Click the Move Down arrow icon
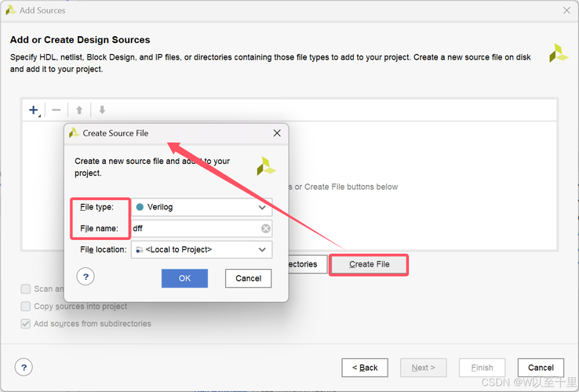The image size is (579, 392). pos(102,111)
